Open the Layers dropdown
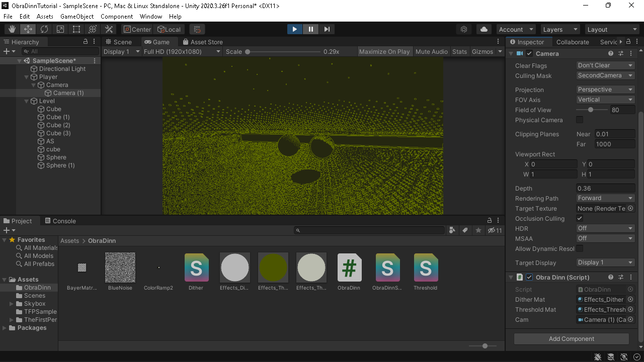This screenshot has width=644, height=362. [x=560, y=29]
